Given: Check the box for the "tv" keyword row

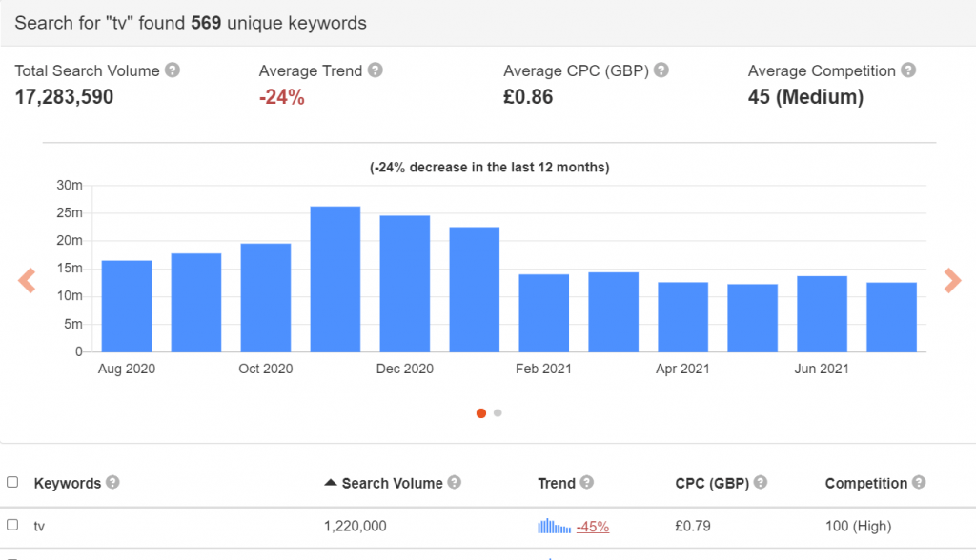Looking at the screenshot, I should click(12, 525).
